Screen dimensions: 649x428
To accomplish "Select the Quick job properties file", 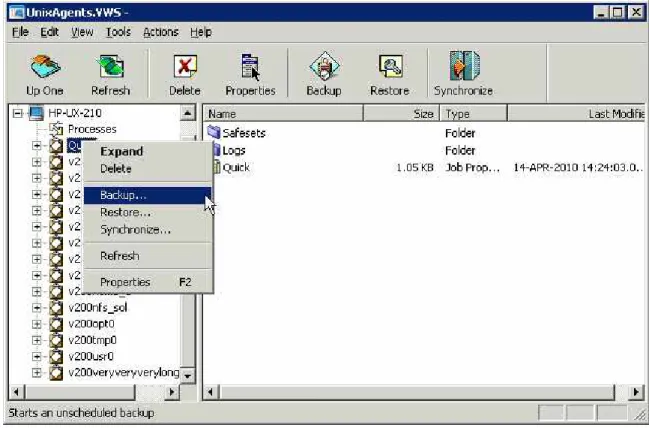I will click(x=236, y=168).
